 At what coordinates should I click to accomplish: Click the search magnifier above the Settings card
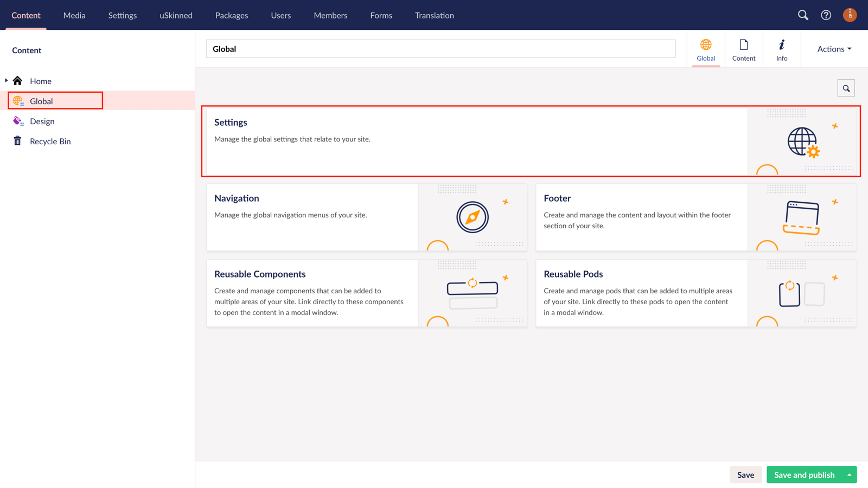click(846, 87)
